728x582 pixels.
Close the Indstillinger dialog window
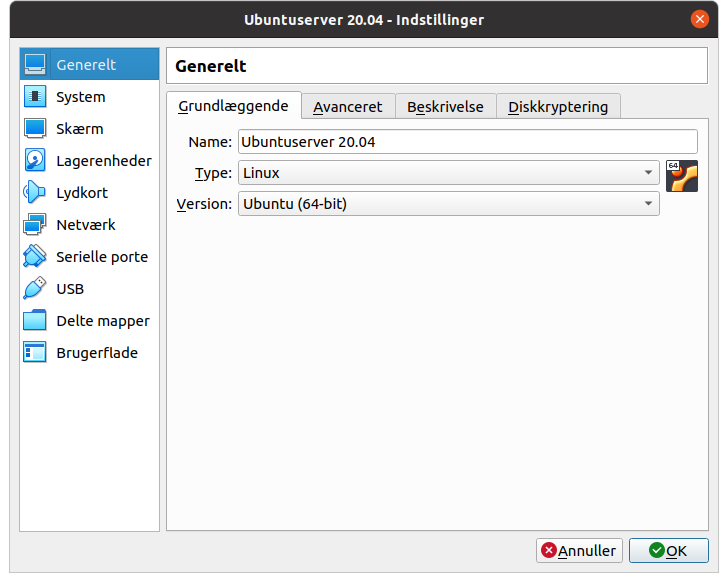click(700, 19)
